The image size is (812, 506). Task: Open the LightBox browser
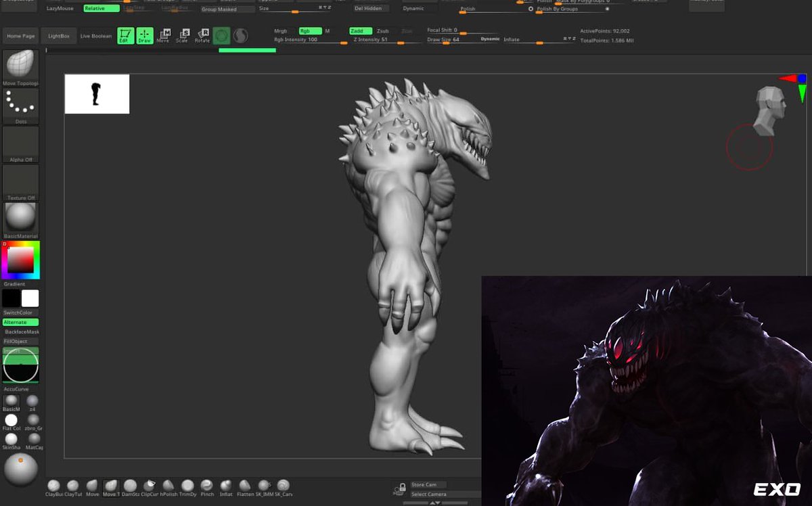60,35
